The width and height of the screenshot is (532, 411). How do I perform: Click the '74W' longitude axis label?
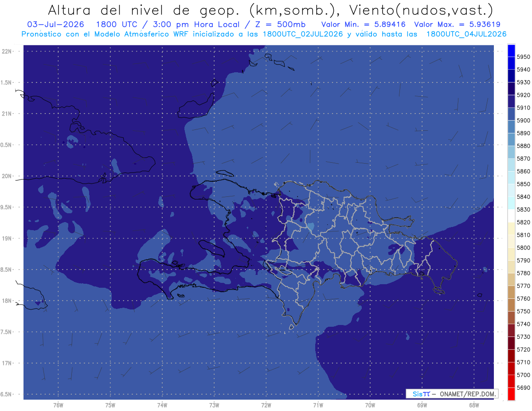click(162, 405)
